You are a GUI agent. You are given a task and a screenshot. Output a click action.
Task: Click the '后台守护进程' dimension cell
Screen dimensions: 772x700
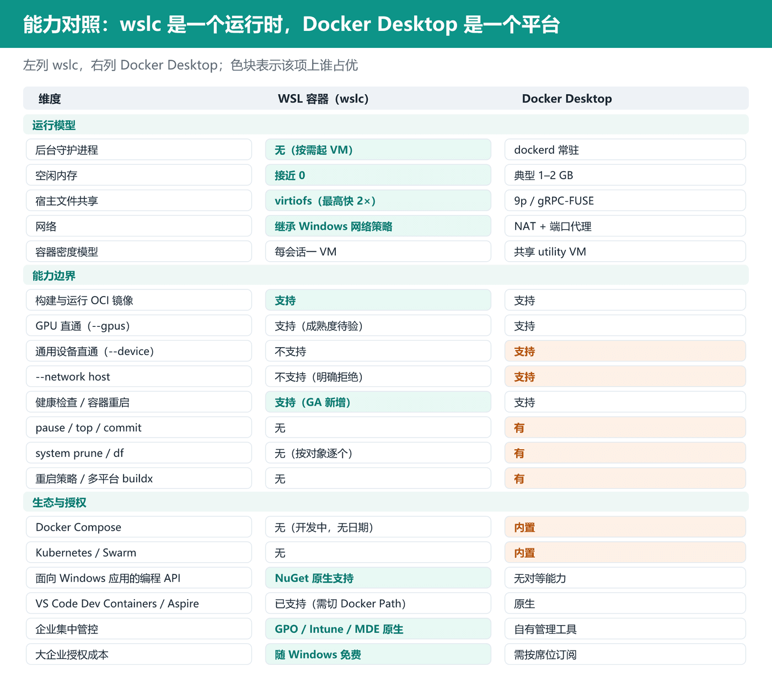pyautogui.click(x=139, y=150)
